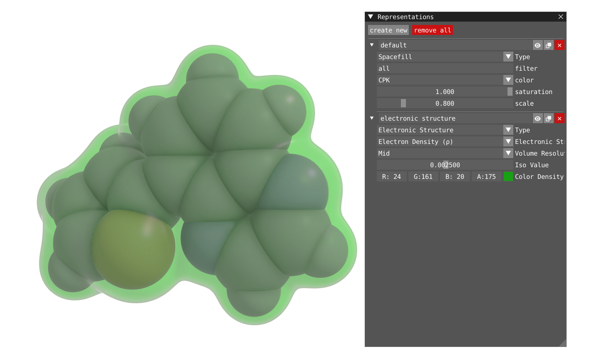Duplicate the electronic structure representation

pyautogui.click(x=548, y=118)
